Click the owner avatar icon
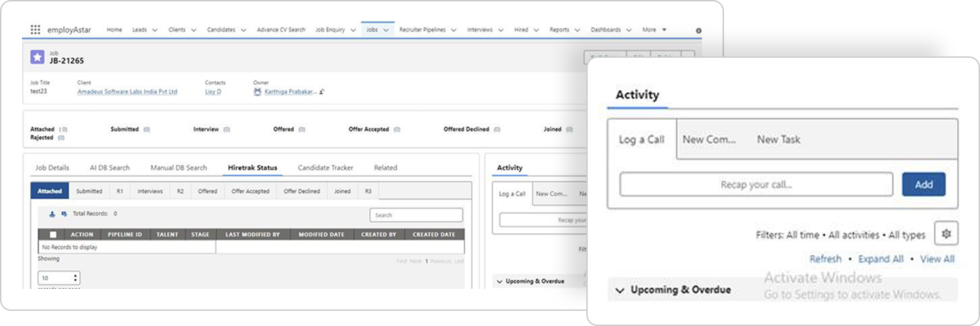980x326 pixels. pos(257,91)
